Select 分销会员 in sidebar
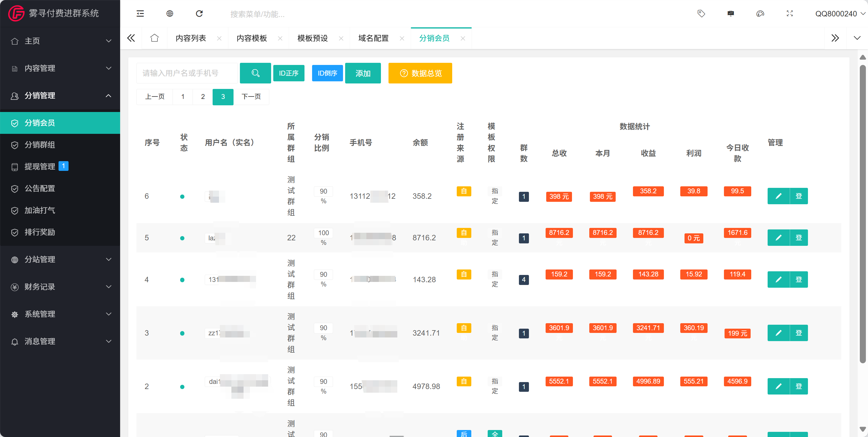The width and height of the screenshot is (868, 437). pyautogui.click(x=60, y=123)
